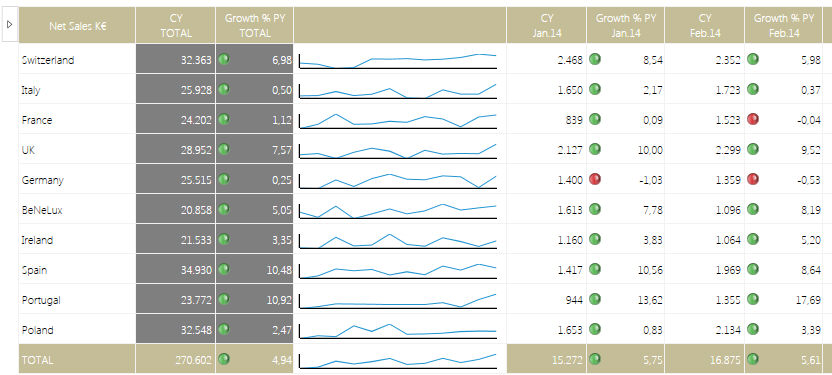Click the red indicator for Germany Feb.14
The image size is (832, 375).
[753, 179]
